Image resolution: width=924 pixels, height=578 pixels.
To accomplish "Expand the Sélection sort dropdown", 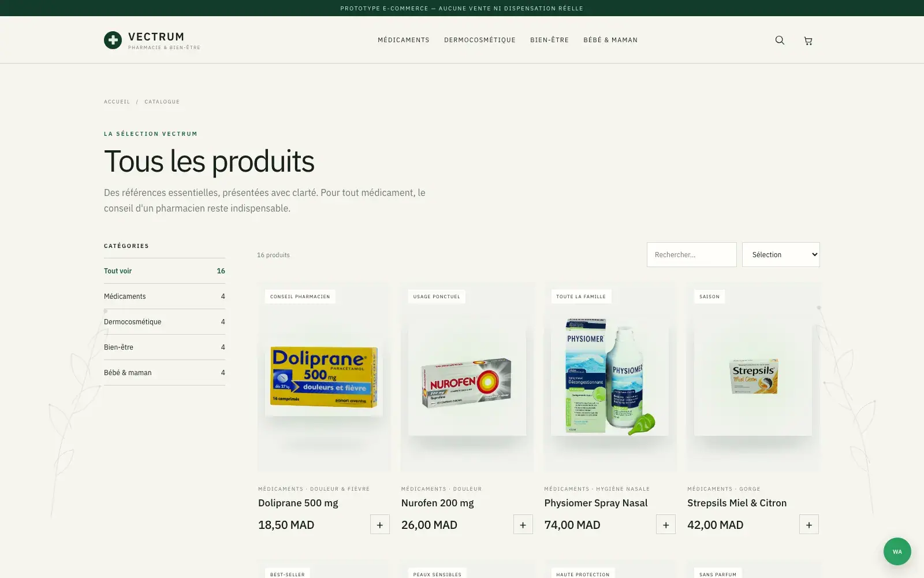I will (781, 254).
